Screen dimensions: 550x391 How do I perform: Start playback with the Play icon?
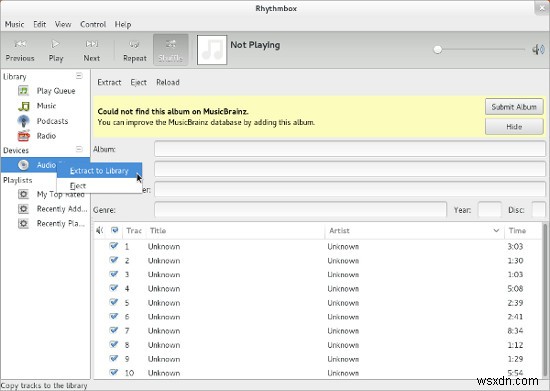[x=55, y=44]
